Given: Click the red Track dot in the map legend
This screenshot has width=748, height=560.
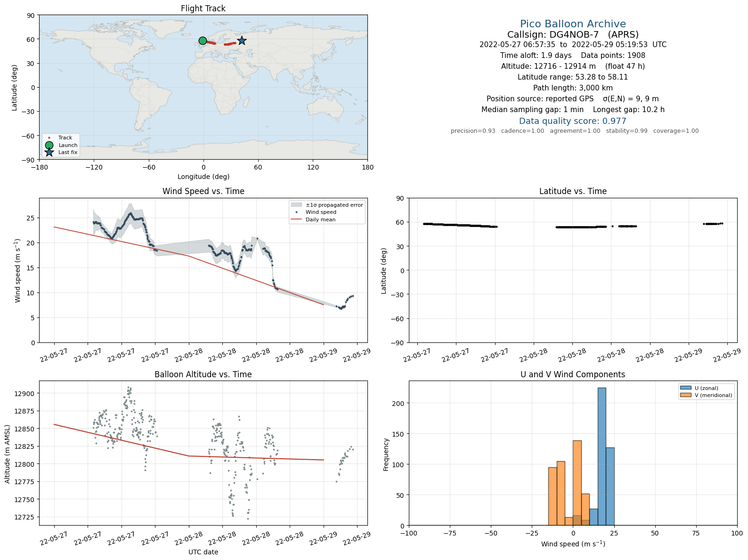Looking at the screenshot, I should coord(49,138).
